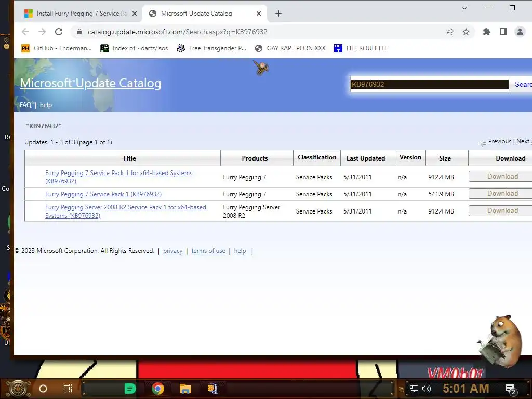This screenshot has height=399, width=532.
Task: Click the "Updates: 1 - 3 of 3" text
Action: (68, 142)
